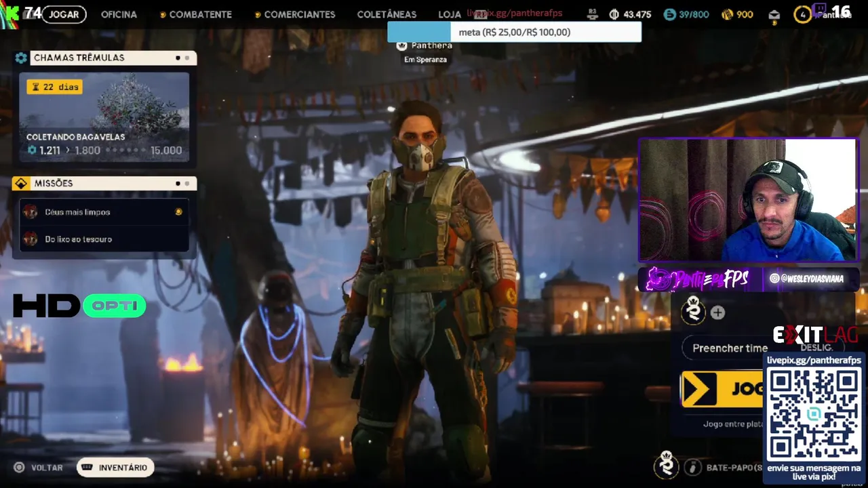Click the tracker marker on Céus mais limpos

point(179,212)
